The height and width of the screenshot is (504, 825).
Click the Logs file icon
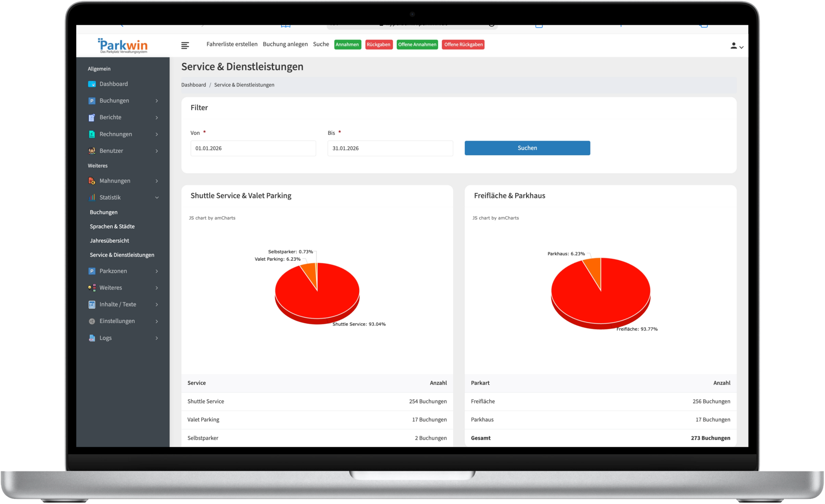point(92,338)
